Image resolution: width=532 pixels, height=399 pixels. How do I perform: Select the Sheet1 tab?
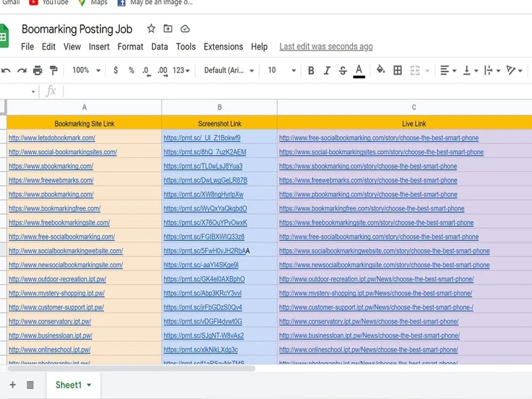pyautogui.click(x=73, y=385)
